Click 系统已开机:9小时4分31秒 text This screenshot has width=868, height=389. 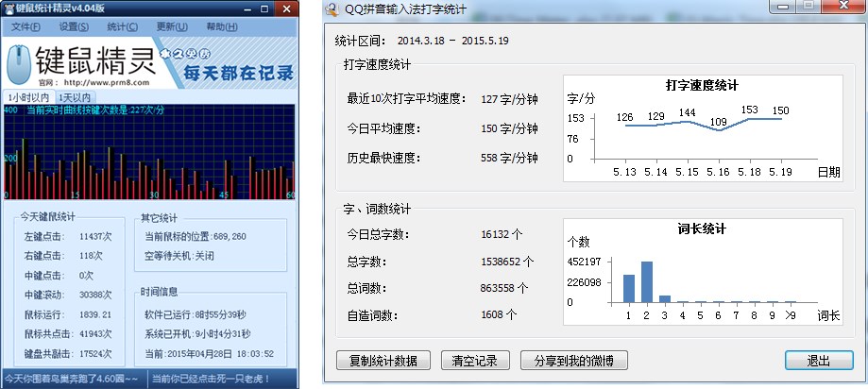pos(197,333)
